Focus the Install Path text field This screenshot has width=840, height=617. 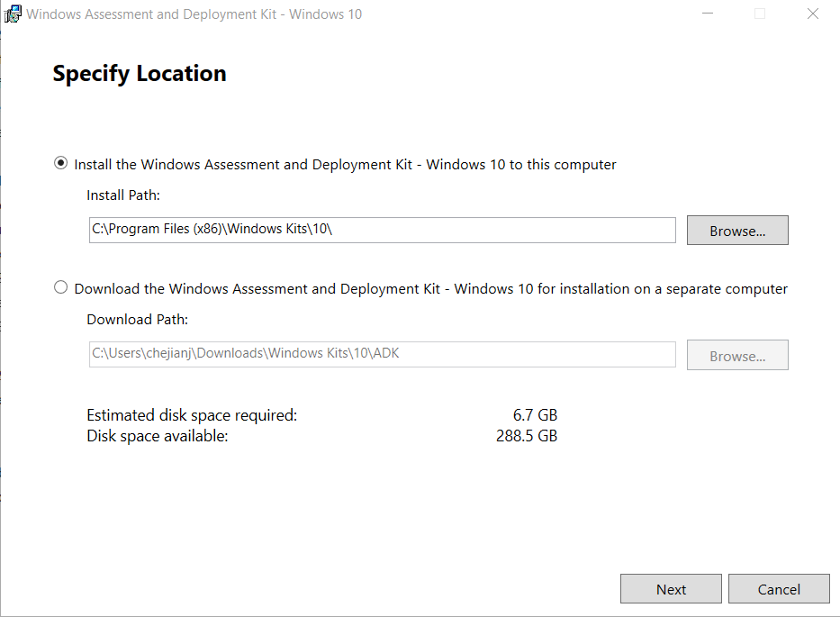tap(382, 230)
